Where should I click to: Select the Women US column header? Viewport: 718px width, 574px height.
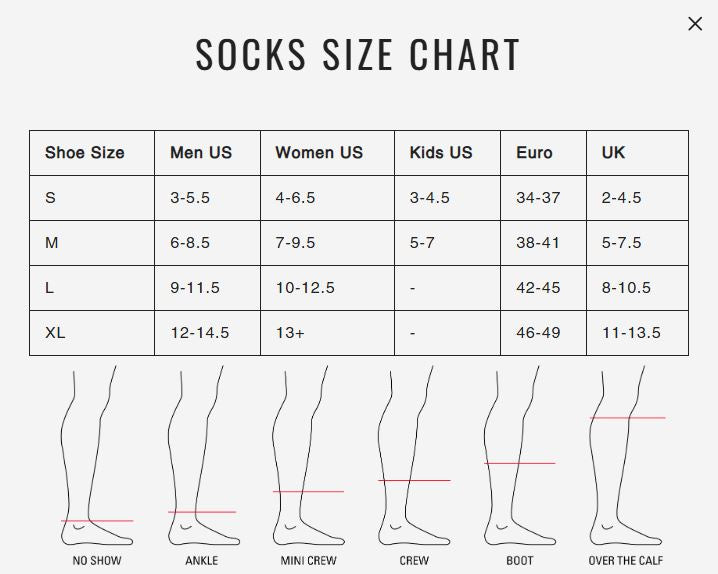click(x=319, y=153)
